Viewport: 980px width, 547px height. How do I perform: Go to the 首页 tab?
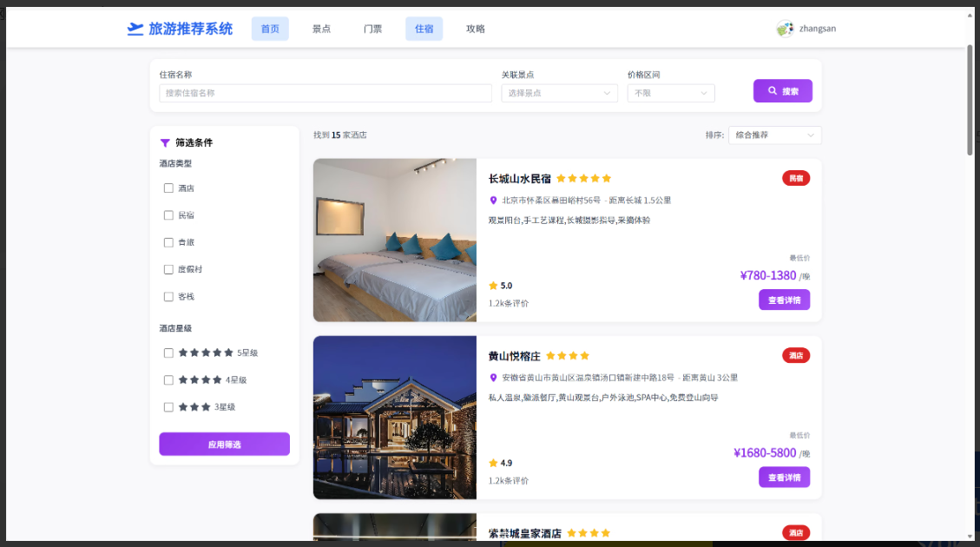(270, 29)
